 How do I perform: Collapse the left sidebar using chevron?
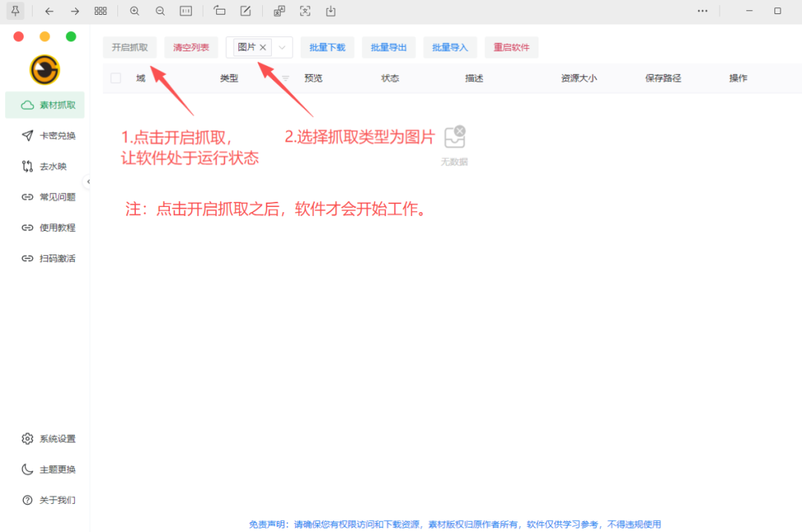pyautogui.click(x=88, y=182)
